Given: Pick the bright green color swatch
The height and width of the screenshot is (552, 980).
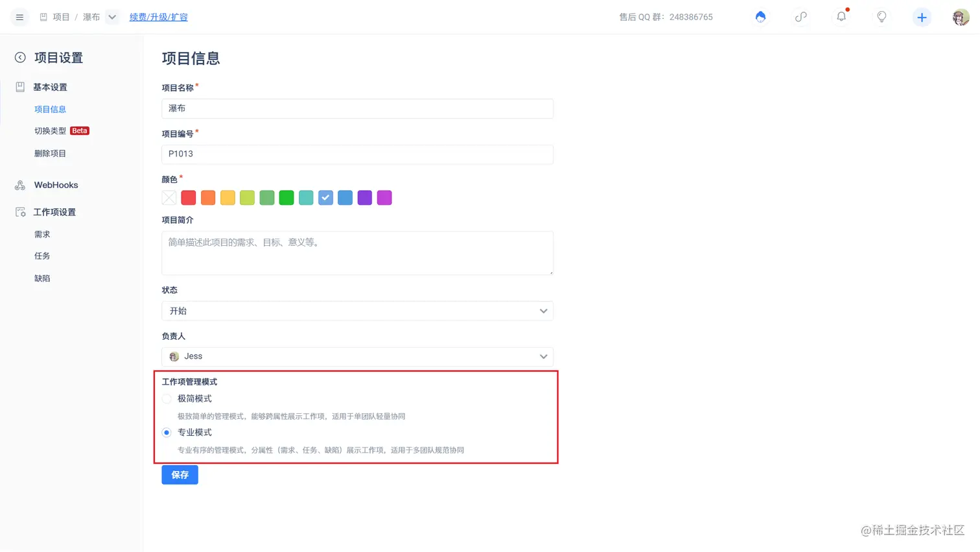Looking at the screenshot, I should click(x=286, y=198).
